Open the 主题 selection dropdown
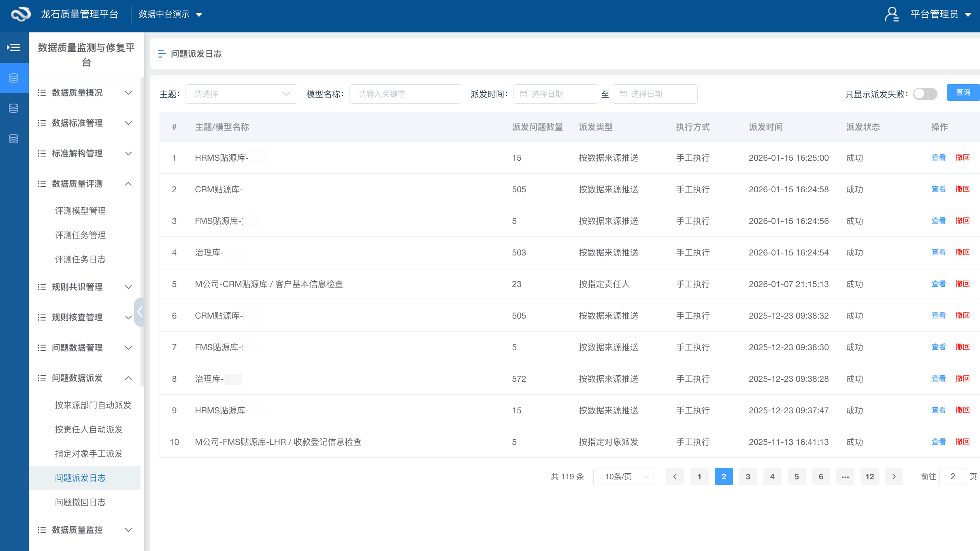 click(x=241, y=94)
